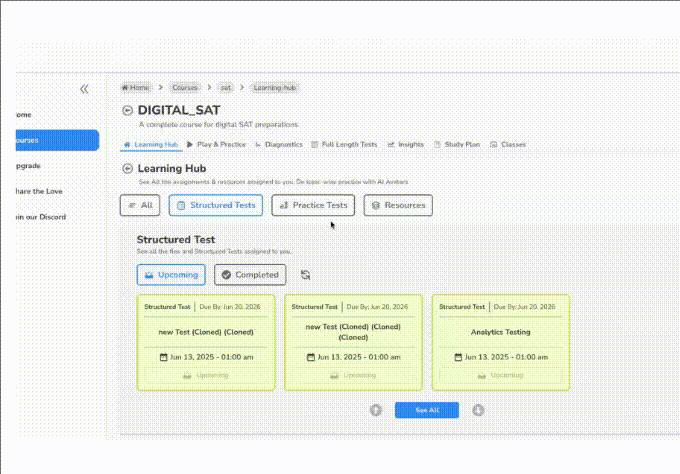
Task: Click the back arrow beside DIGITAL_SAT
Action: tap(128, 111)
